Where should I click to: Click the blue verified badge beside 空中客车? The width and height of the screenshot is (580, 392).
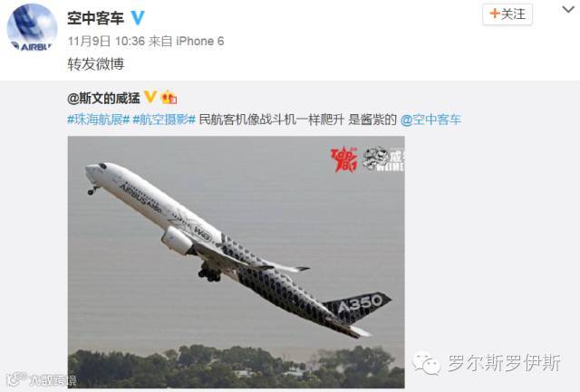pos(138,18)
